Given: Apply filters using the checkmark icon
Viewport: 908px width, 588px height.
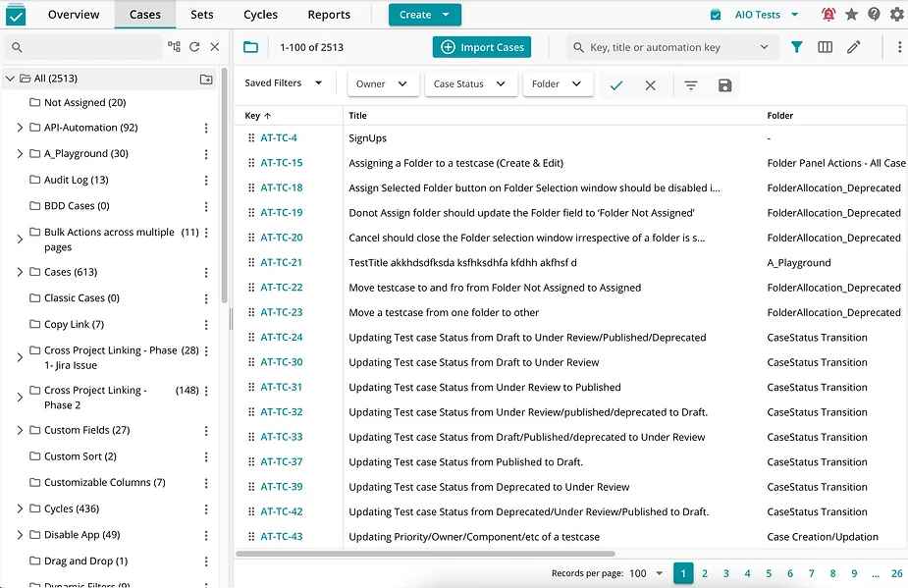Looking at the screenshot, I should (617, 85).
